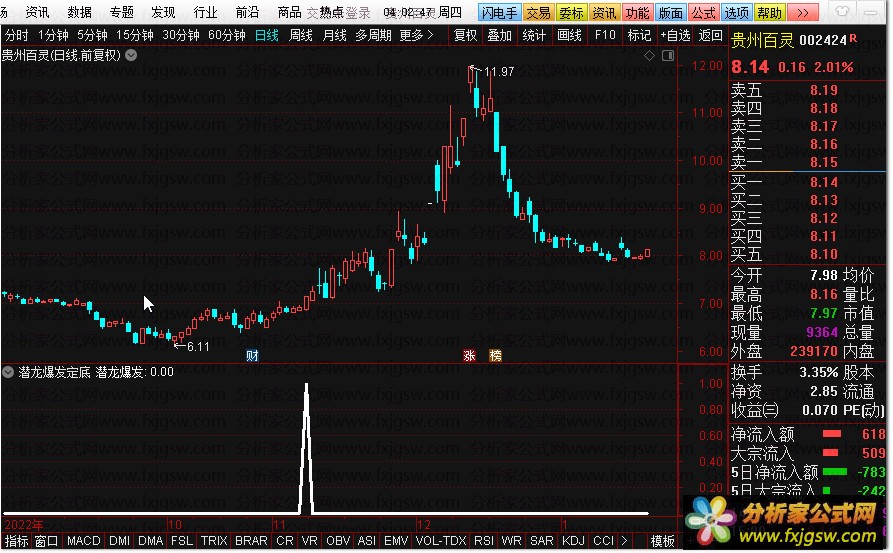The height and width of the screenshot is (553, 893).
Task: Expand dropdown beside 贵州百灵(日线,前复权)
Action: (131, 55)
